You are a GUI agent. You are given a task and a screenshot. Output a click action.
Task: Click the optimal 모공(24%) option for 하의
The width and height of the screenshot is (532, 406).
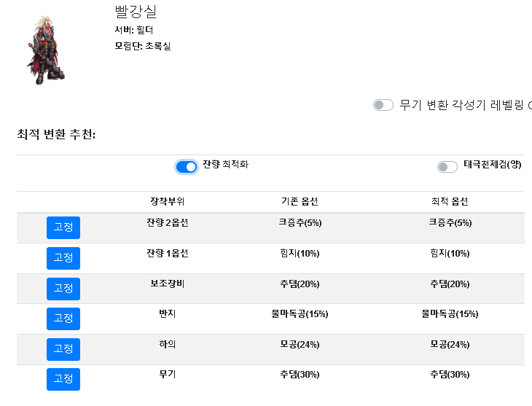click(450, 344)
